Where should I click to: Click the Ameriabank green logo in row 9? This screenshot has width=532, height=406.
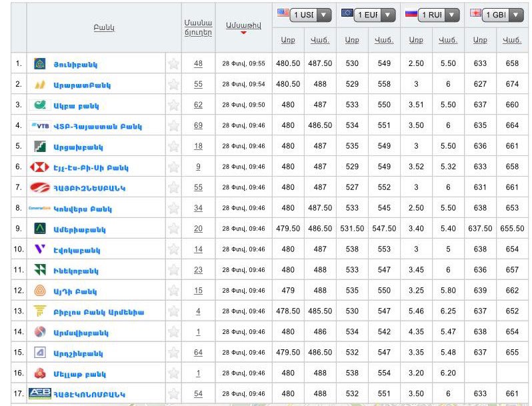[x=40, y=229]
